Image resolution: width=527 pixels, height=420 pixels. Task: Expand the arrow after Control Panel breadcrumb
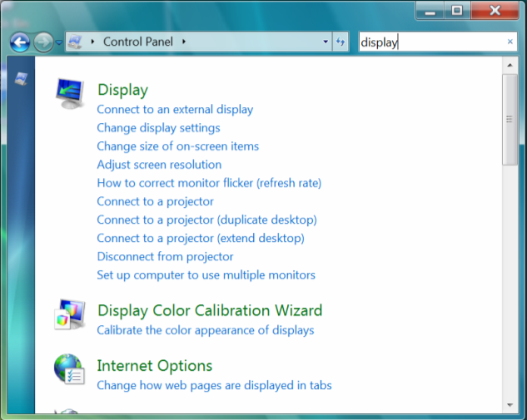(x=184, y=42)
